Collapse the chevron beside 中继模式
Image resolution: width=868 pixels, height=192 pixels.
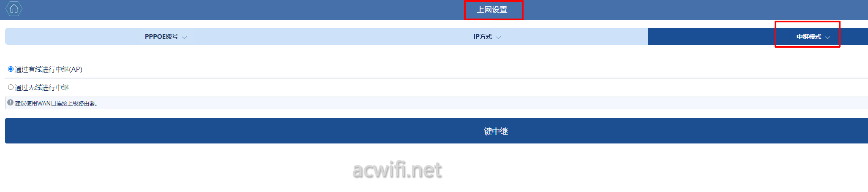tap(827, 38)
